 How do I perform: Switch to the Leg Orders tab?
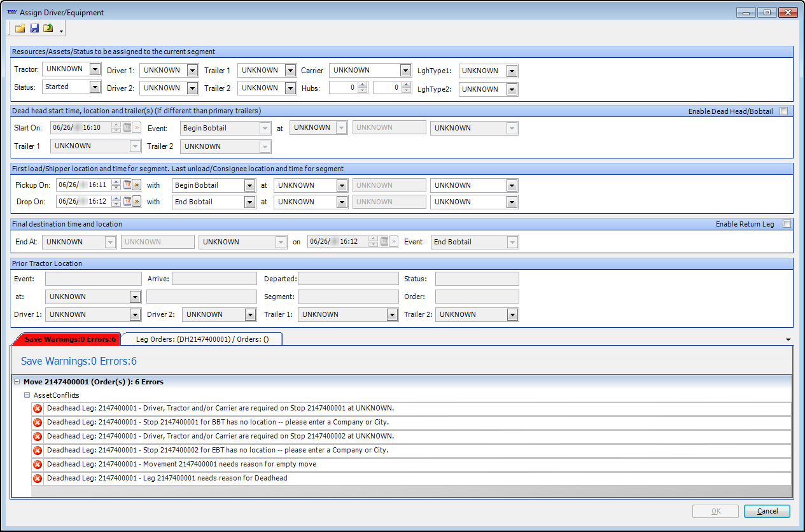[202, 339]
